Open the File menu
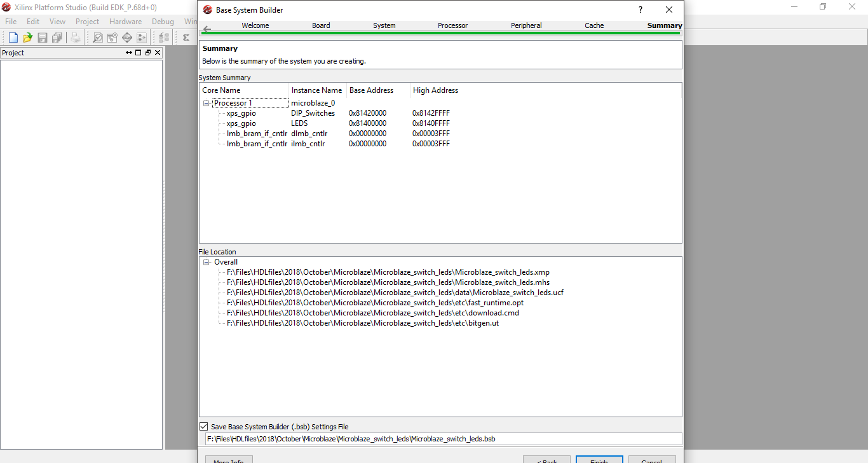 11,22
